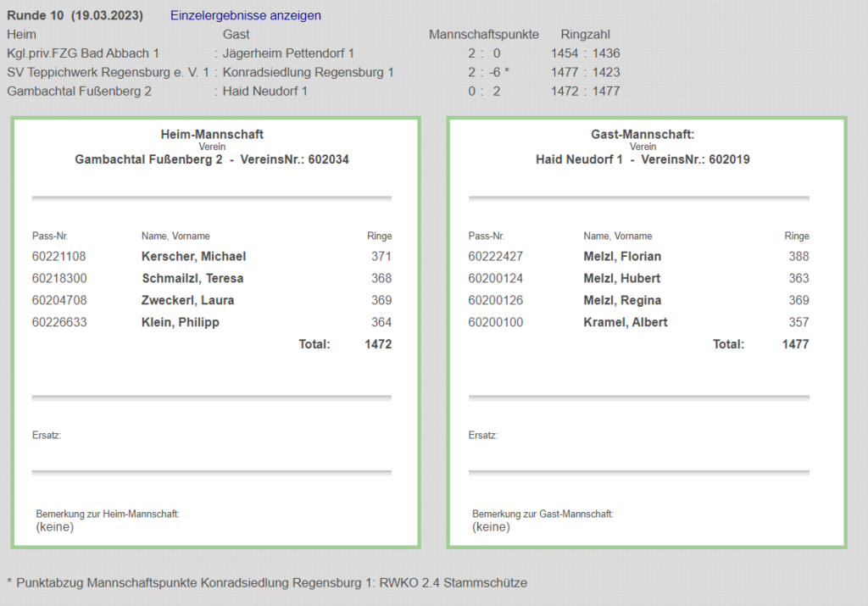The width and height of the screenshot is (868, 606).
Task: Select shooter Melzl, Hubert
Action: [x=621, y=278]
